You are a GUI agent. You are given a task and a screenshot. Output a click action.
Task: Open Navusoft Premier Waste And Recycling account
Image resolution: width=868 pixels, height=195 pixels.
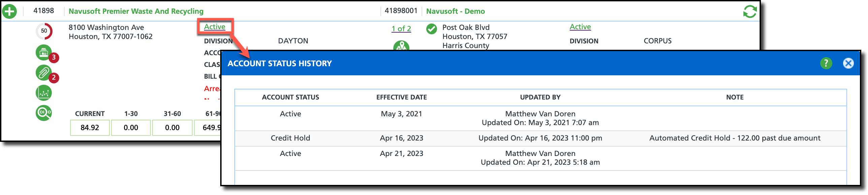(136, 11)
